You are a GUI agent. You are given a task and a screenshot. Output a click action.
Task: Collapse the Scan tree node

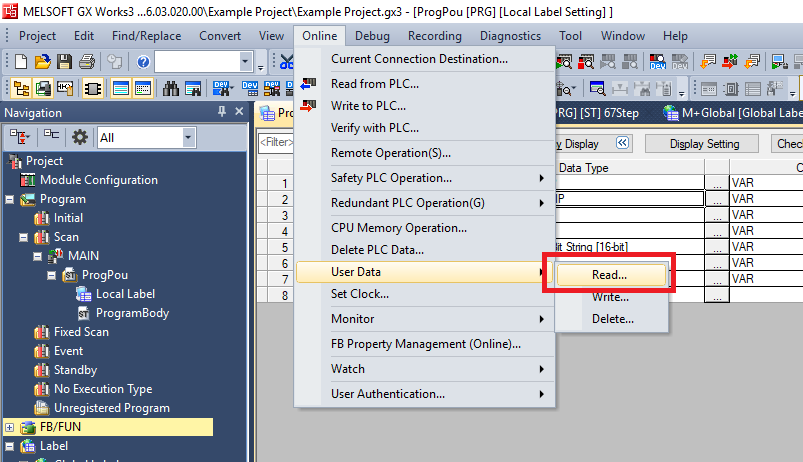pyautogui.click(x=23, y=237)
